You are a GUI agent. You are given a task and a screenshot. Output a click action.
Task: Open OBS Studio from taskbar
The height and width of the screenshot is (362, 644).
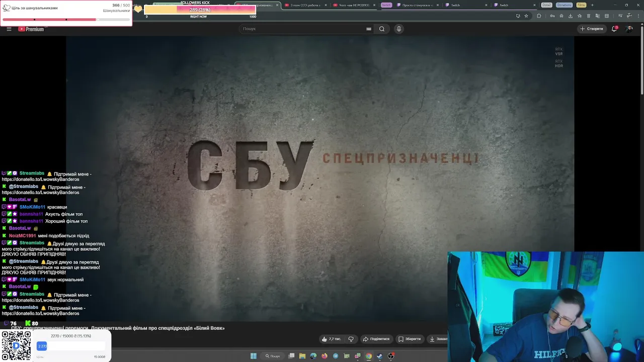(391, 356)
